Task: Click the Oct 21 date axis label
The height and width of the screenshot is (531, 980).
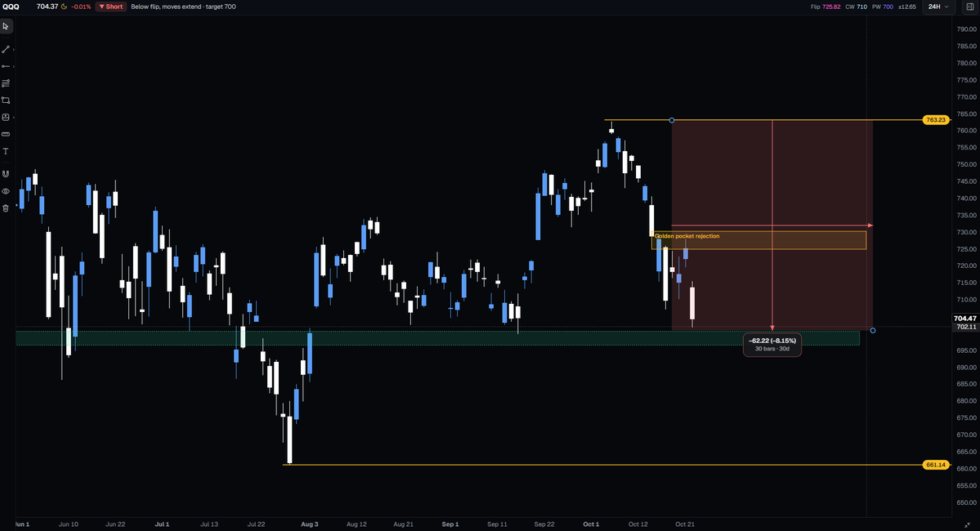Action: 684,524
